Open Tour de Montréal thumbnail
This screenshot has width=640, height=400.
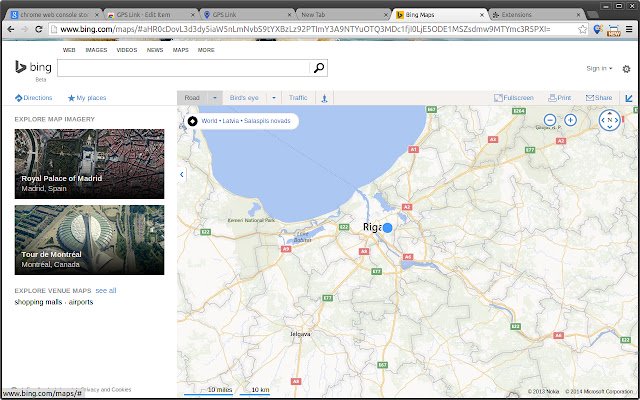click(x=89, y=240)
